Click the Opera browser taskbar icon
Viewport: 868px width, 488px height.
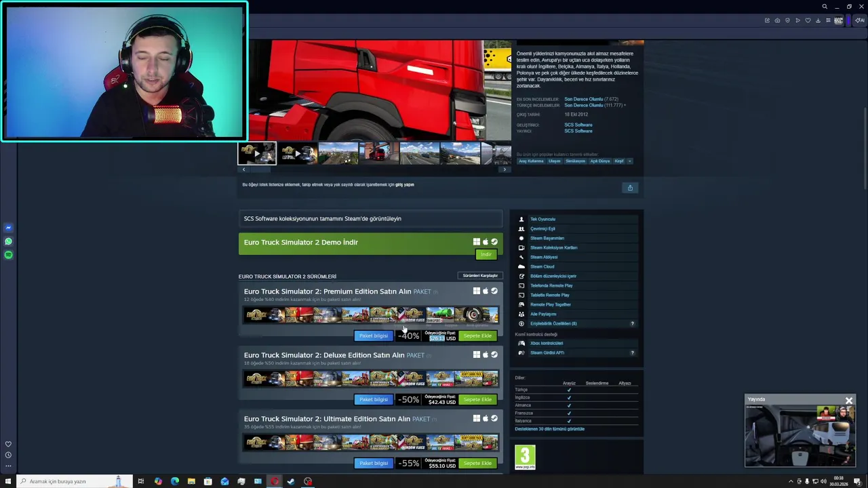(x=275, y=481)
